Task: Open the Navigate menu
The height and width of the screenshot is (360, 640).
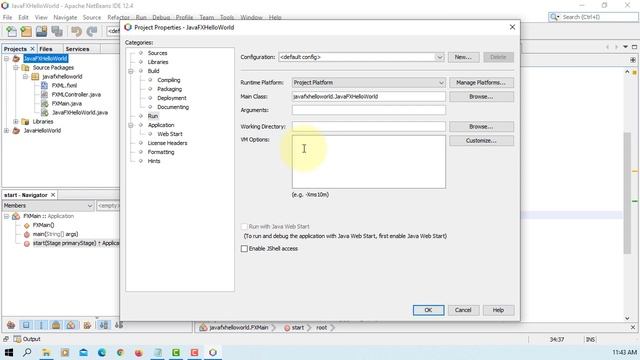Action: pyautogui.click(x=65, y=18)
